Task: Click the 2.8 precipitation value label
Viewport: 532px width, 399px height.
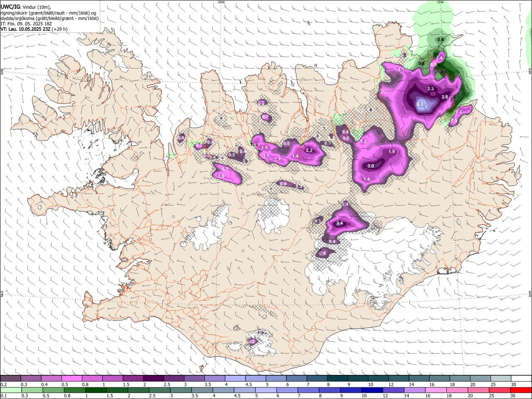Action: coord(445,97)
